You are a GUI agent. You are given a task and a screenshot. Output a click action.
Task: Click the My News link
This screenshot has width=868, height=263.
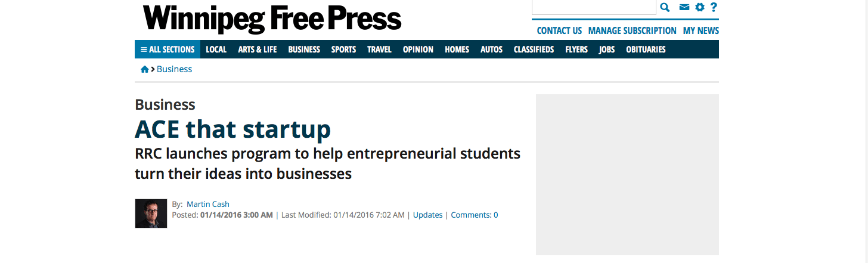point(701,30)
